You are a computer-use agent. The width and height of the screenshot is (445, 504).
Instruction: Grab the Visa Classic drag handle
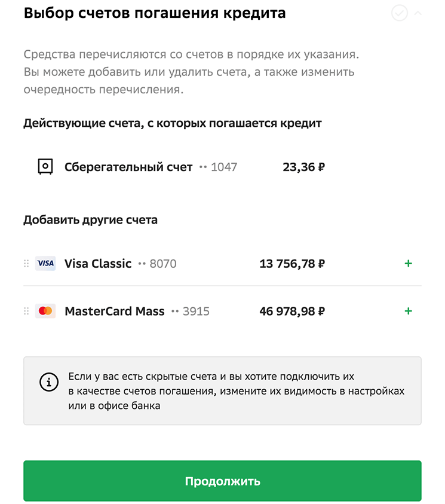point(26,264)
